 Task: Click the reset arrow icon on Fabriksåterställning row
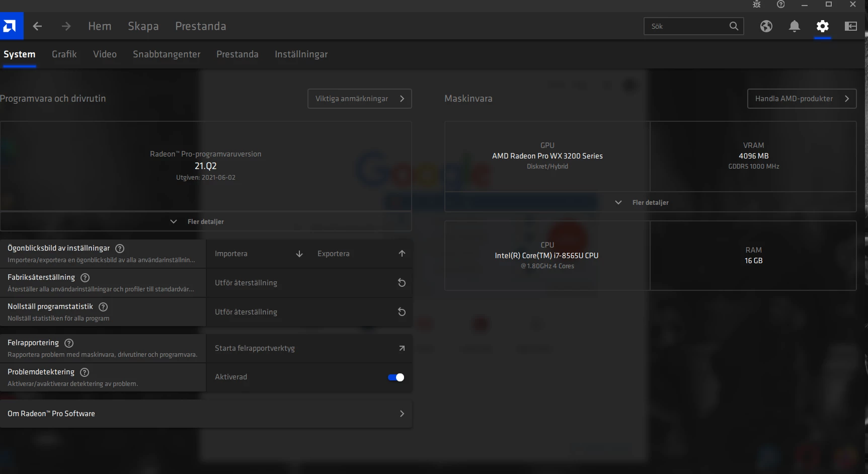point(402,283)
